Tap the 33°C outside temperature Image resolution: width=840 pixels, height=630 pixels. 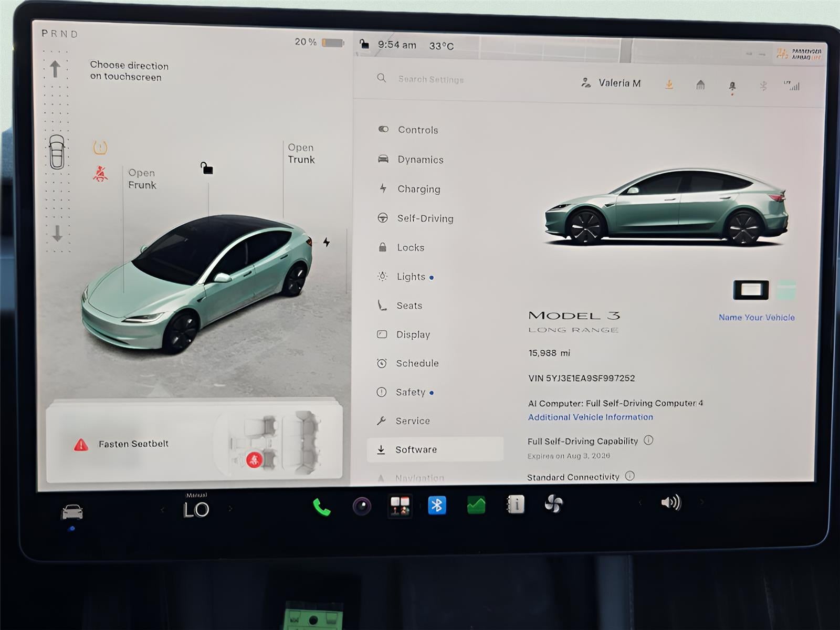click(x=441, y=46)
